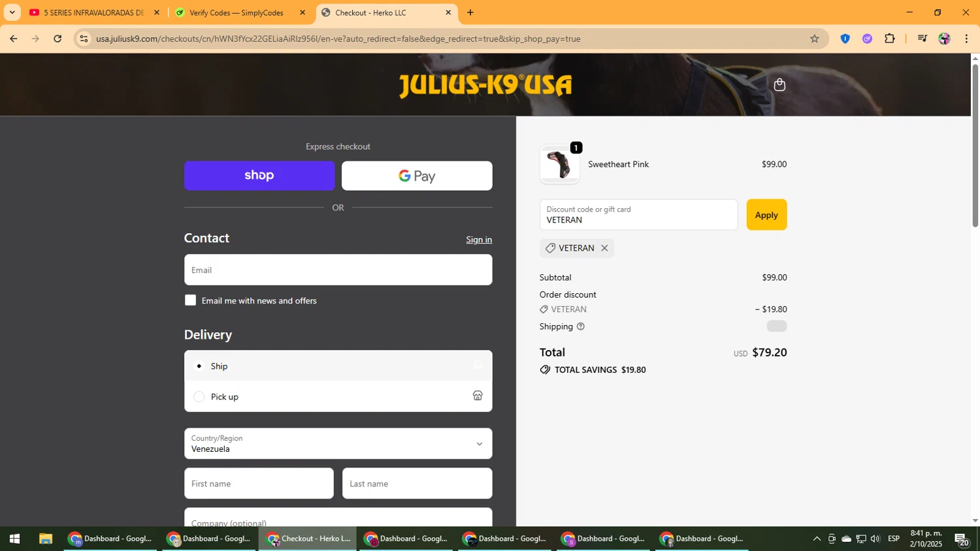
Task: Show hidden system tray icons
Action: (x=817, y=539)
